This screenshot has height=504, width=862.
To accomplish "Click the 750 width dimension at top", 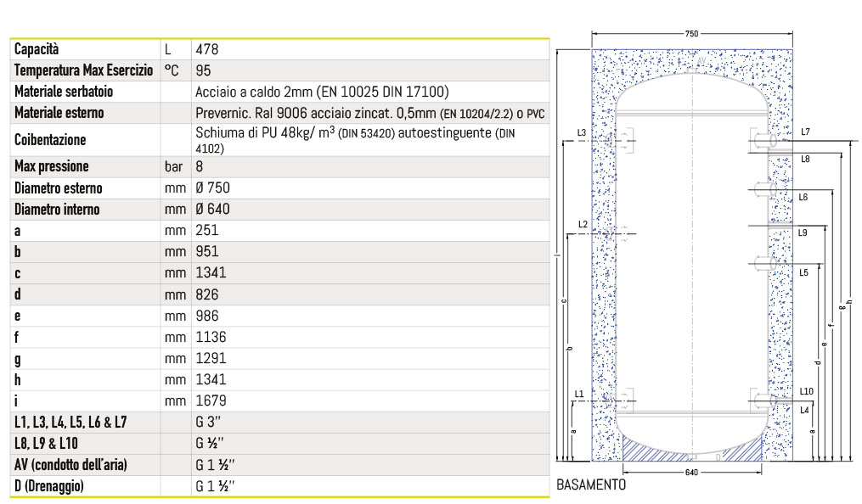I will 690,33.
